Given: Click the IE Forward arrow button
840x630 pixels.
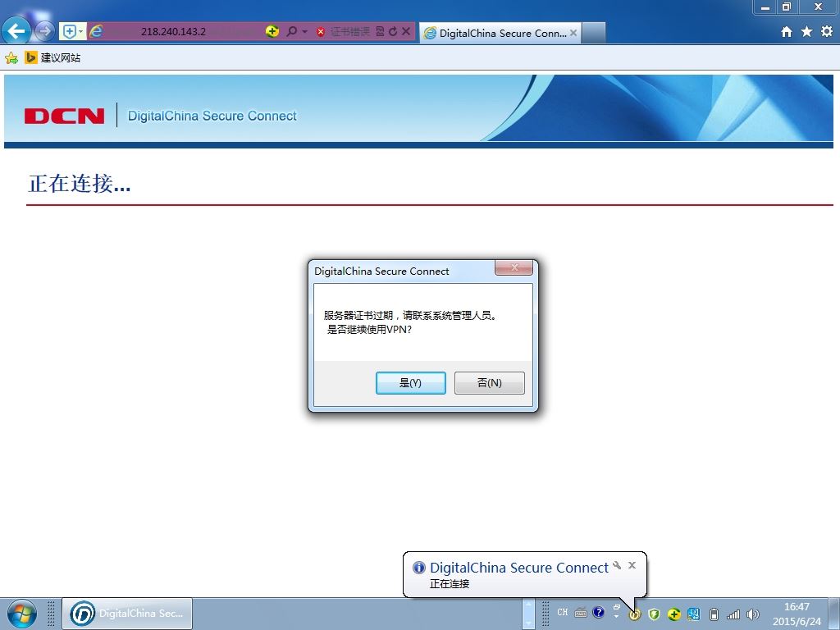Looking at the screenshot, I should 44,32.
